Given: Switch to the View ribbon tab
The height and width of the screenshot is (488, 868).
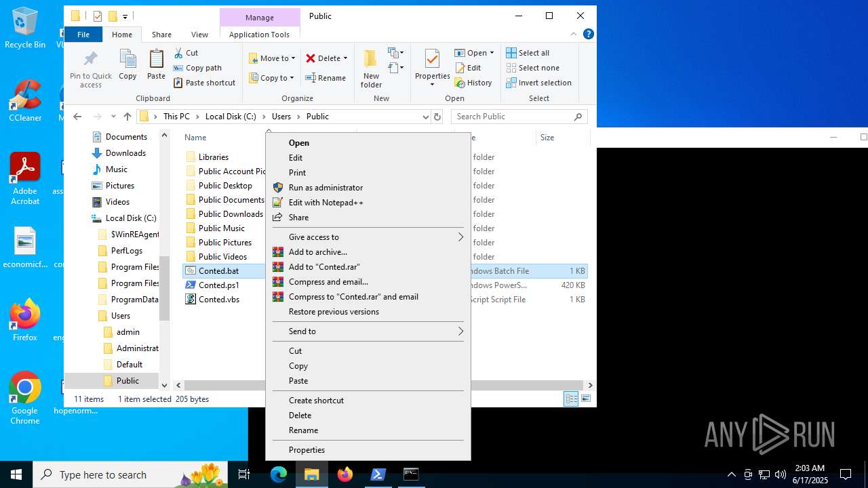Looking at the screenshot, I should pos(199,35).
